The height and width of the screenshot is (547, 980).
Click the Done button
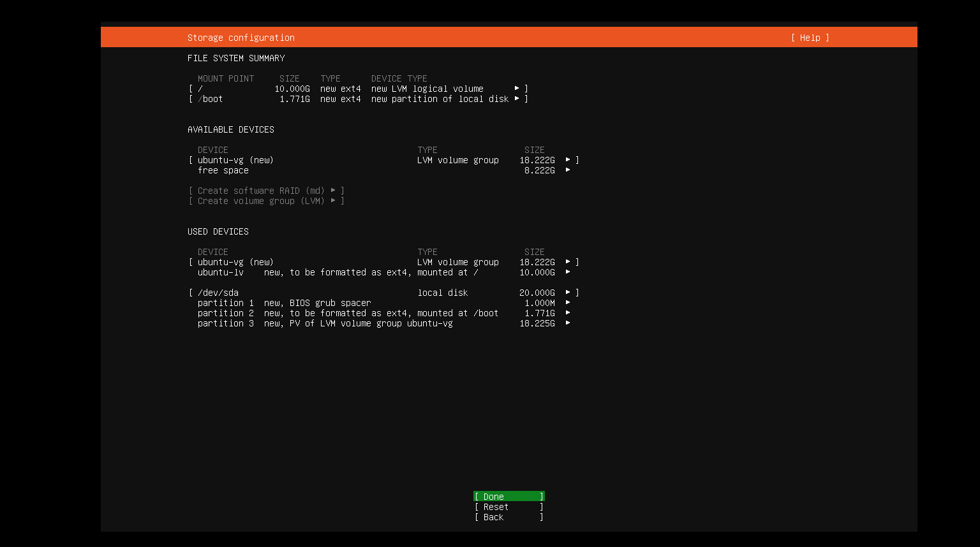(x=509, y=497)
